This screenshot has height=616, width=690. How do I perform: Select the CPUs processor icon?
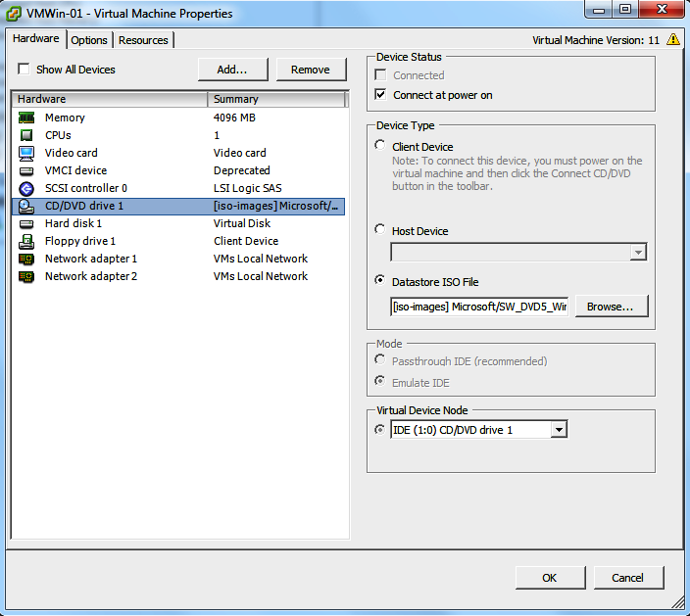click(26, 135)
